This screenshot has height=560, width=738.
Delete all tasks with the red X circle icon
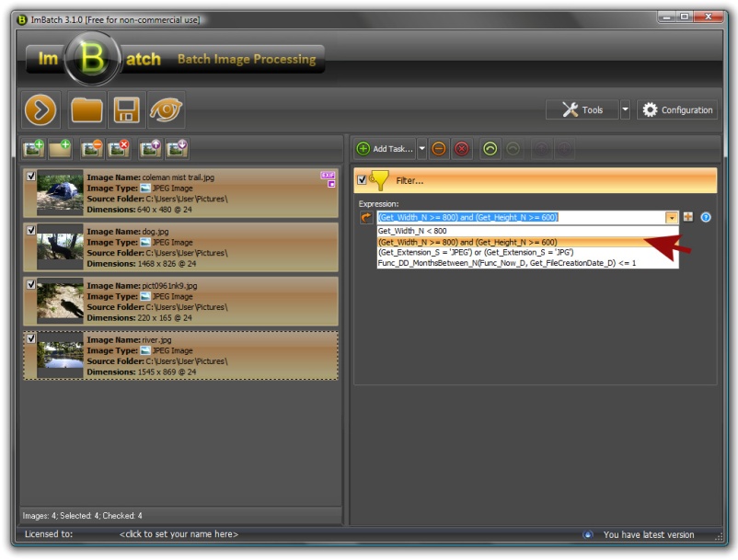tap(462, 148)
